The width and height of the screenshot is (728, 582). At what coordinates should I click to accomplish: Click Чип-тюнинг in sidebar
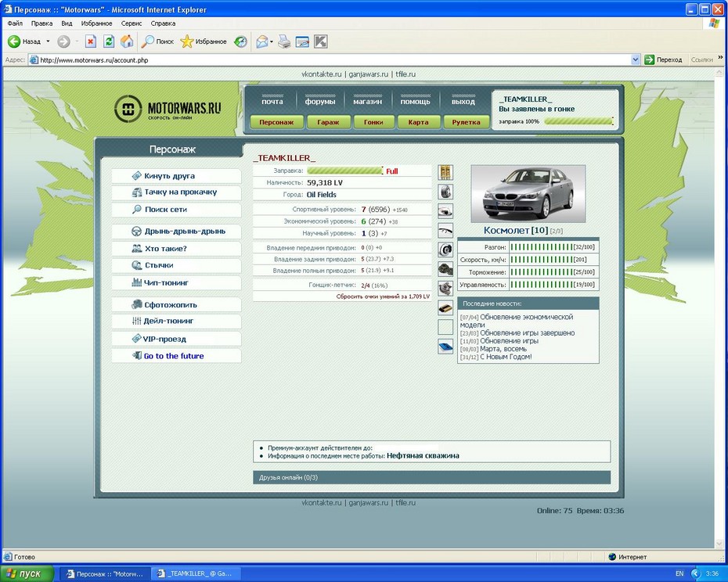coord(176,282)
